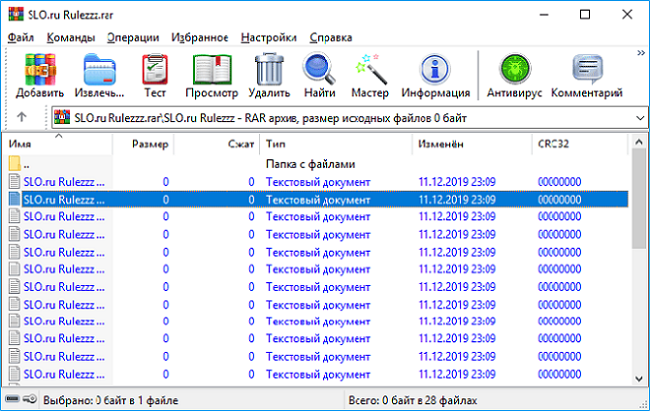Image resolution: width=650 pixels, height=411 pixels.
Task: Open the Операции menu
Action: (x=133, y=37)
